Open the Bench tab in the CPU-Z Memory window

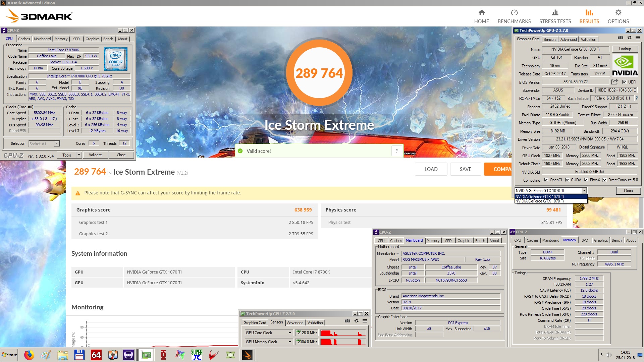point(616,240)
